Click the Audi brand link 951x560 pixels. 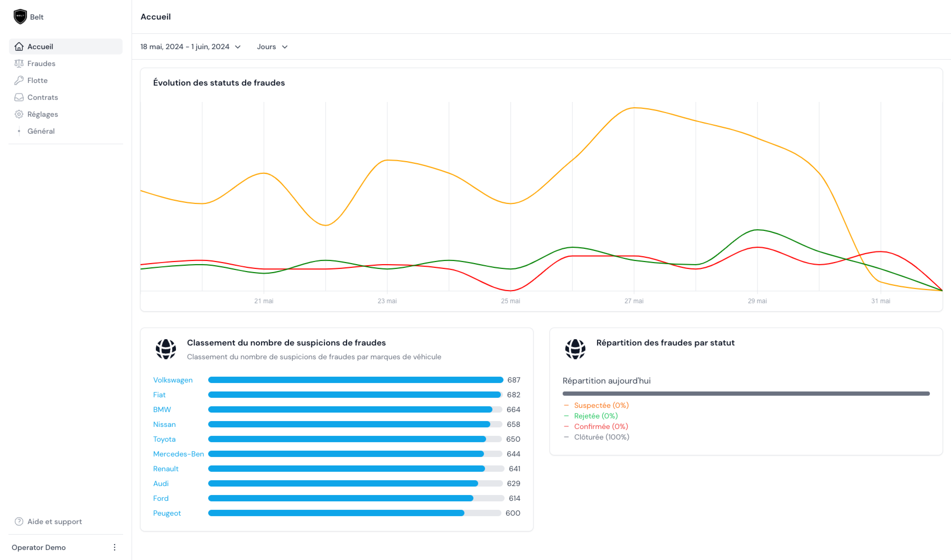[x=161, y=483]
